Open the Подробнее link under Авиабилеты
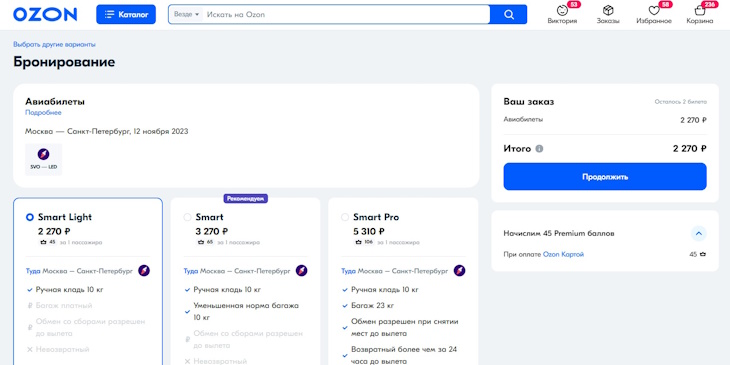The height and width of the screenshot is (365, 730). click(43, 113)
